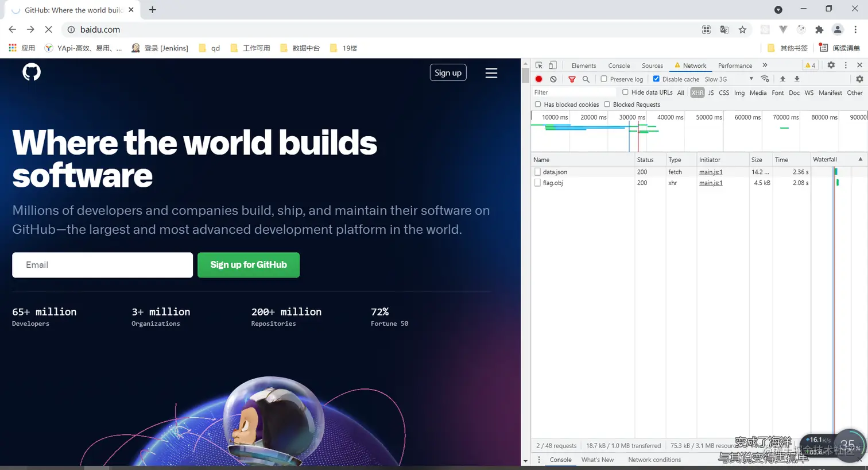Viewport: 868px width, 470px height.
Task: Select the All filter type
Action: (681, 93)
